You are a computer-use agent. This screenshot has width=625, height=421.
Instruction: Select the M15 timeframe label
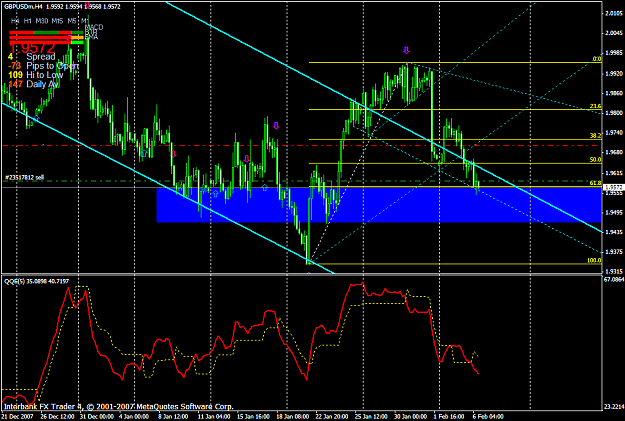[57, 21]
